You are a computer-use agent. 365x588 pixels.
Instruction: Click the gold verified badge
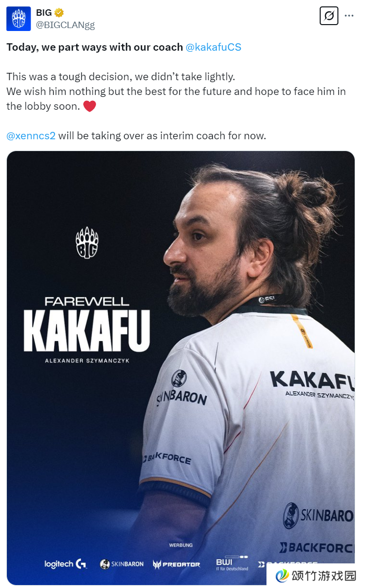pos(59,13)
